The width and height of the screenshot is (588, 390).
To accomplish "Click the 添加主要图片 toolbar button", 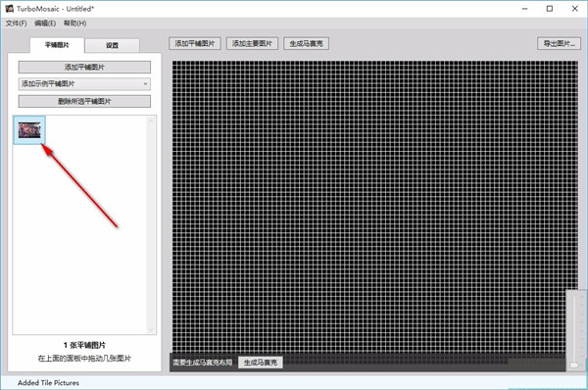I will pos(252,43).
